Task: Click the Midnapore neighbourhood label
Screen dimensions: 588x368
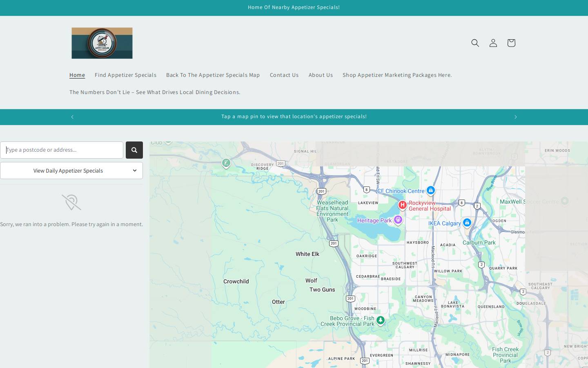Action: (x=458, y=355)
